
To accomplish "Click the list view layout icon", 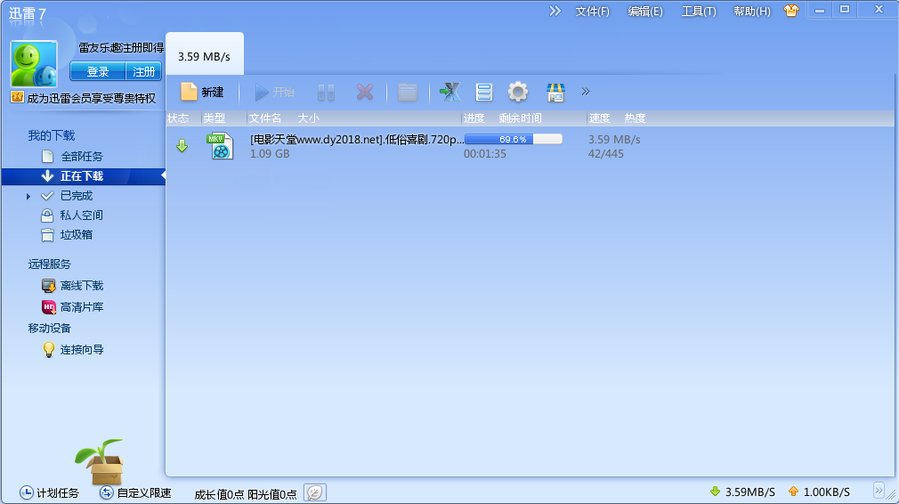I will coord(483,92).
